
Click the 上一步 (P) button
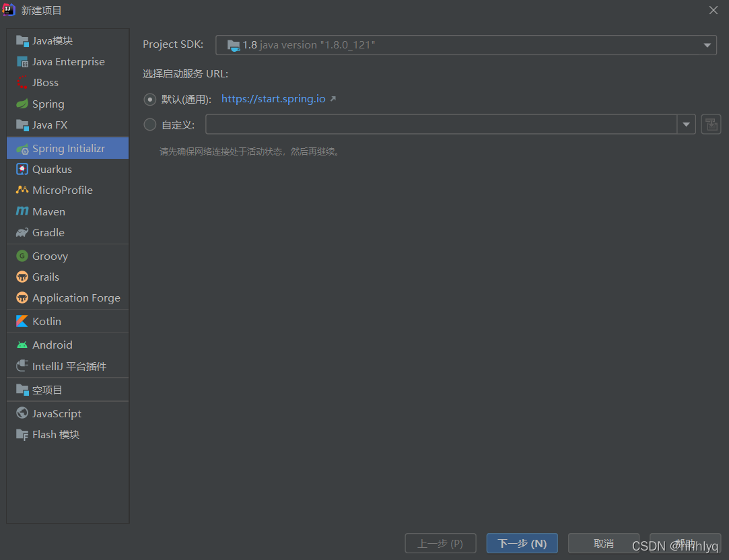click(440, 543)
